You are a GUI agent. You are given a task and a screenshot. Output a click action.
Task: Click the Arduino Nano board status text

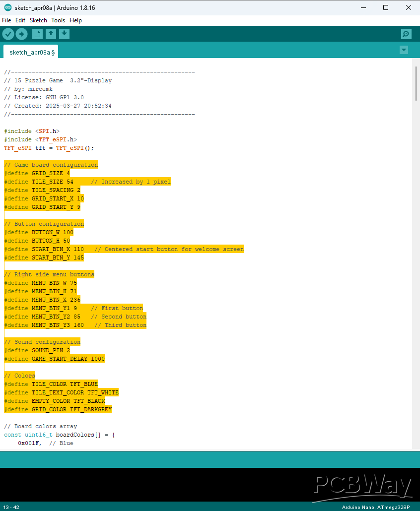[378, 507]
